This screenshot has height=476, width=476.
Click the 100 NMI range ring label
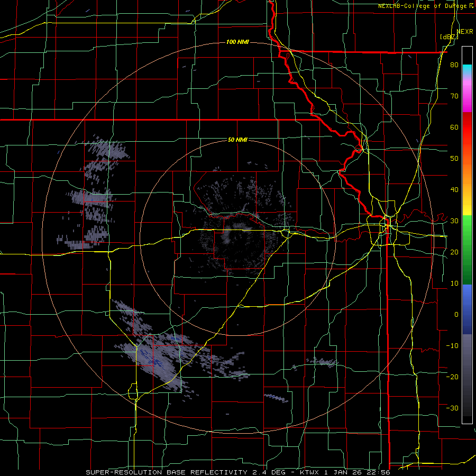point(237,42)
